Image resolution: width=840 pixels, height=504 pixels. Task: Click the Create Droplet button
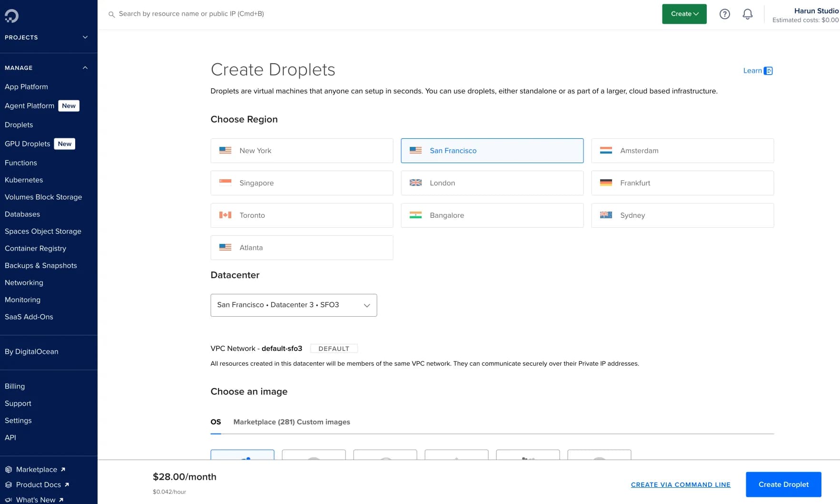[783, 485]
